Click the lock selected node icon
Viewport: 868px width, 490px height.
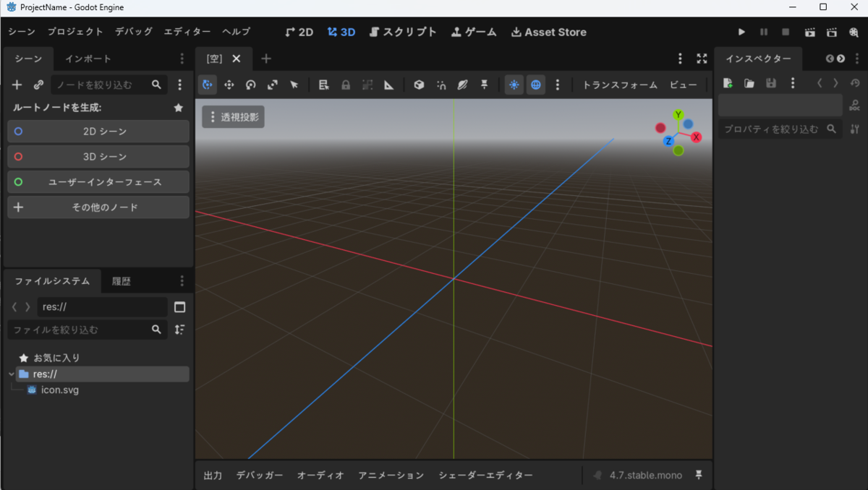click(x=346, y=85)
